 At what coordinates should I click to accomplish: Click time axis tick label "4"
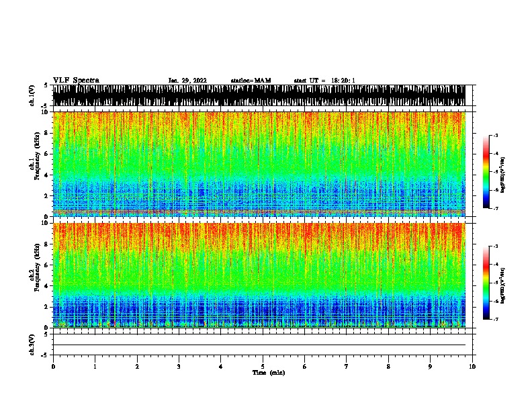[x=221, y=367]
